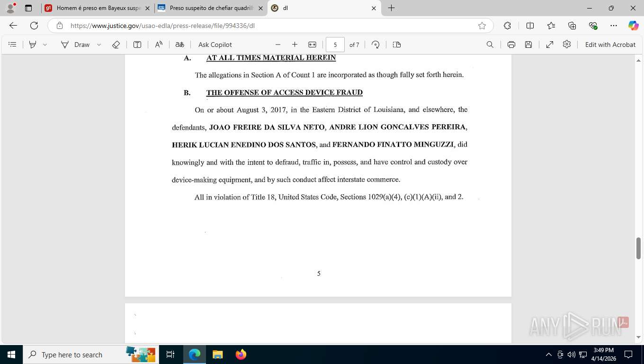Add a text box with Add text tool

pyautogui.click(x=137, y=45)
